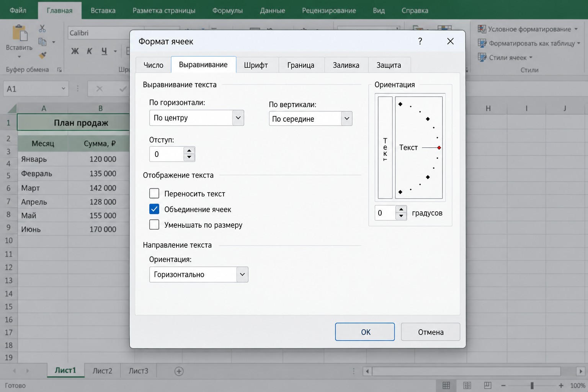Select column H header

488,108
